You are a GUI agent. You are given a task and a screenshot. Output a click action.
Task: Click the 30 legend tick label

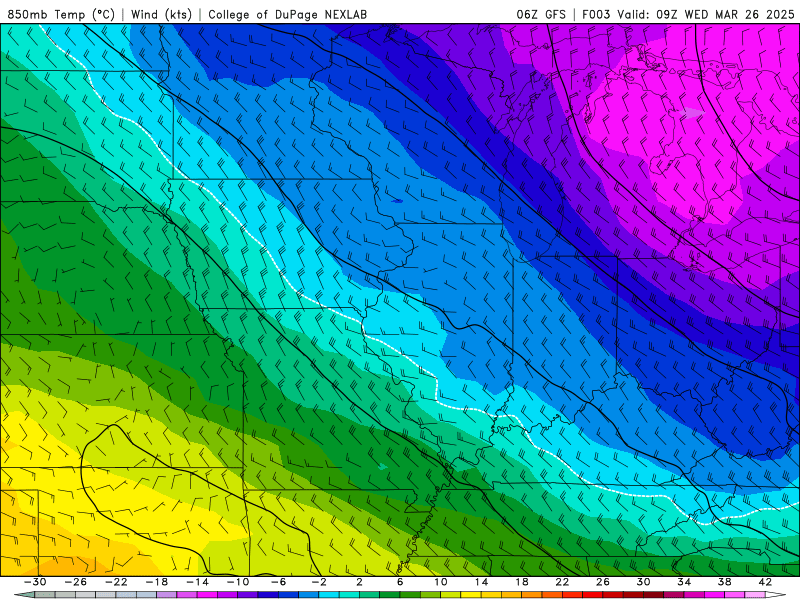pos(643,582)
